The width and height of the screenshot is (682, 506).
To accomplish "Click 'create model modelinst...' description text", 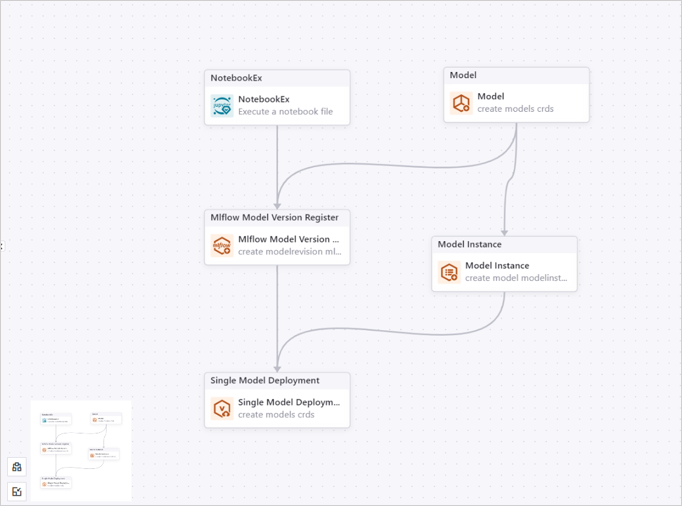I will pos(516,278).
